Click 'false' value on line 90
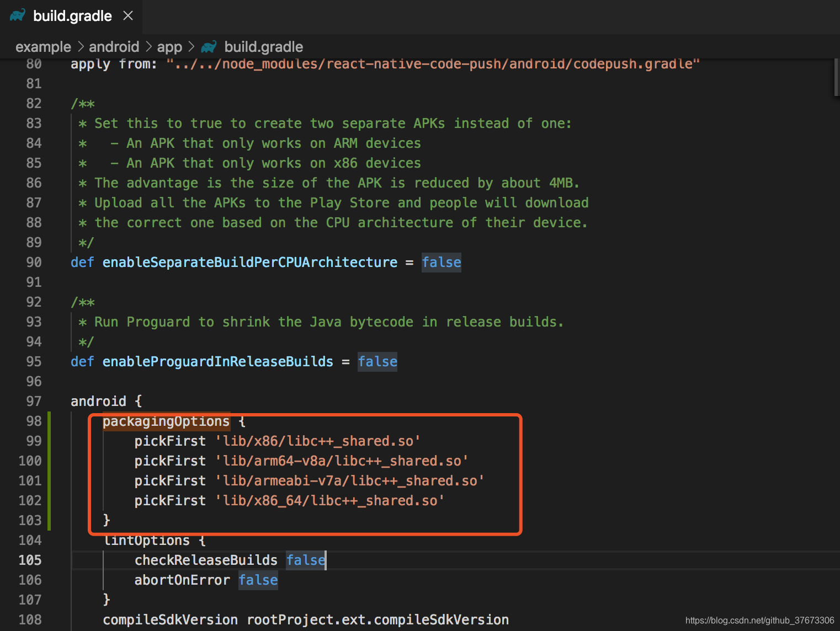 (442, 263)
